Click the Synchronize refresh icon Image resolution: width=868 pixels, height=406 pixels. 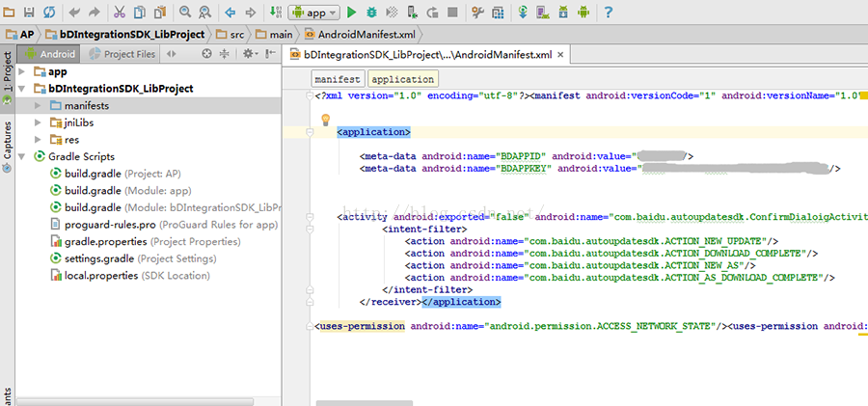point(49,12)
